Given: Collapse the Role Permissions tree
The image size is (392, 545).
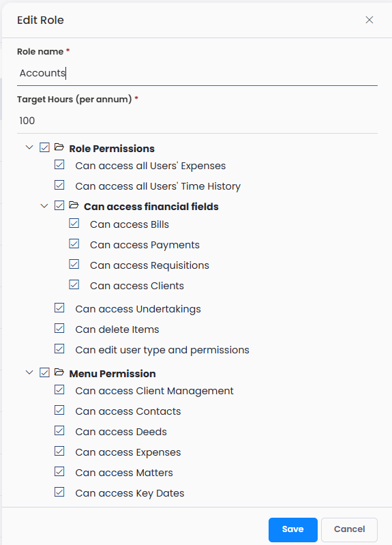Looking at the screenshot, I should point(29,147).
